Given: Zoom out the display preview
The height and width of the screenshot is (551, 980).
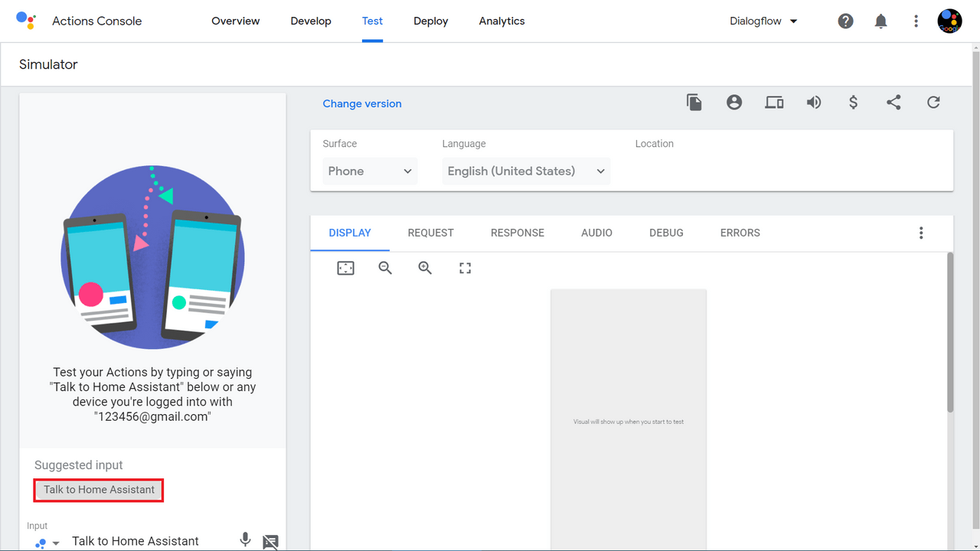Looking at the screenshot, I should click(x=385, y=268).
